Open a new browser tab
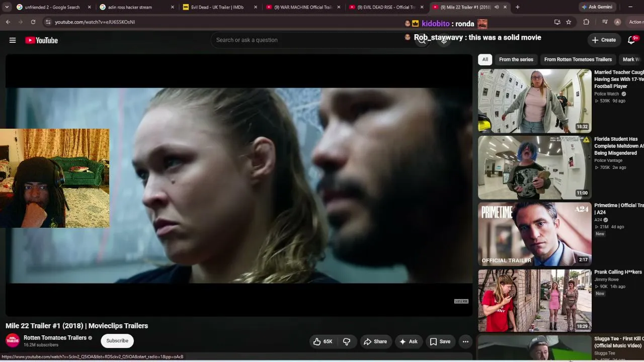This screenshot has height=362, width=644. 517,7
